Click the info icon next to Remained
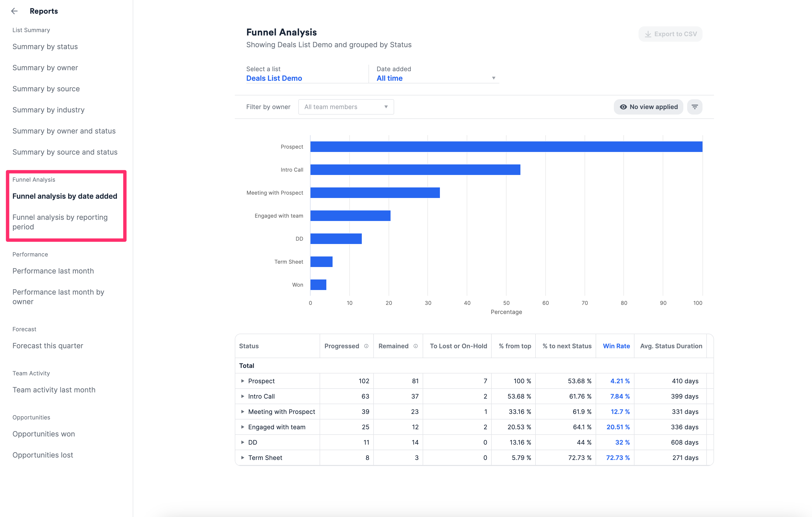Image resolution: width=812 pixels, height=517 pixels. coord(415,346)
